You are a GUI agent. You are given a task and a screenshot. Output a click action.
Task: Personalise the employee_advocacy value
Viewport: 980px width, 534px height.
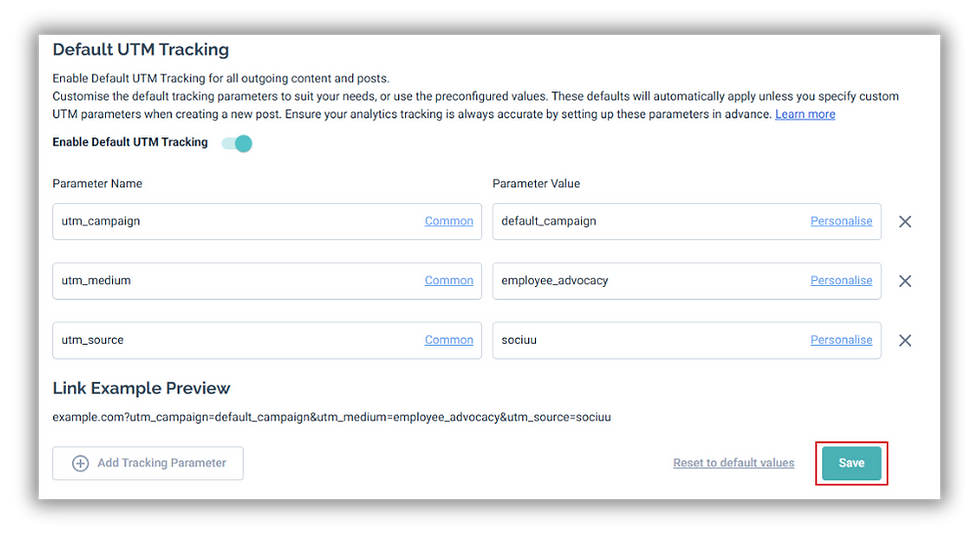tap(841, 280)
